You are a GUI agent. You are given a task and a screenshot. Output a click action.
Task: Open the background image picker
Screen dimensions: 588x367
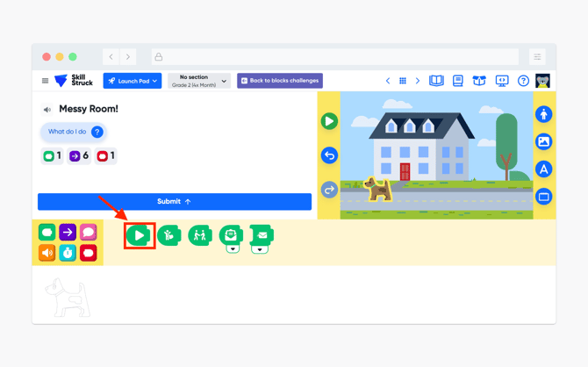click(x=544, y=141)
